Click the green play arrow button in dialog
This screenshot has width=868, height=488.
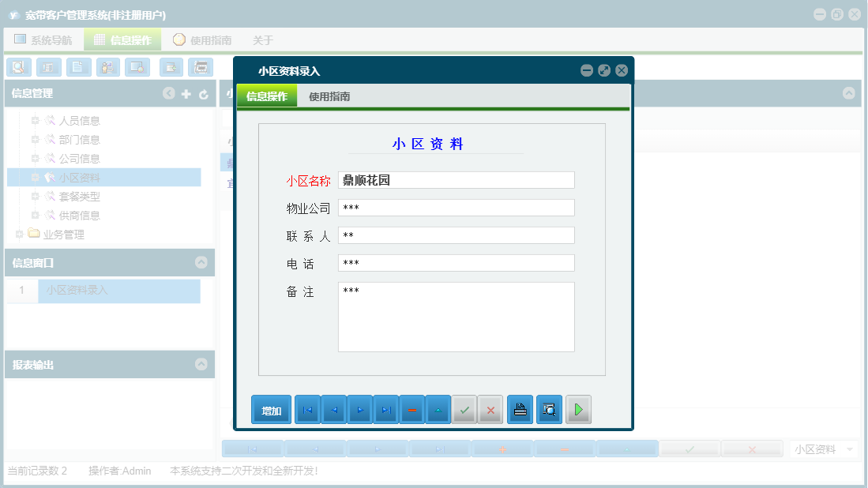pos(578,410)
